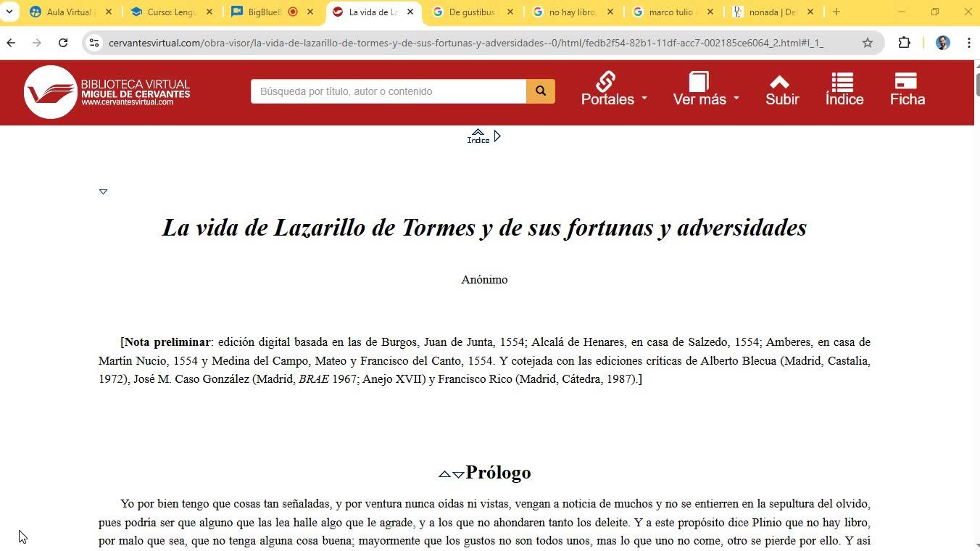Close the 'BigBlueB' tab
The width and height of the screenshot is (980, 551).
(x=310, y=12)
